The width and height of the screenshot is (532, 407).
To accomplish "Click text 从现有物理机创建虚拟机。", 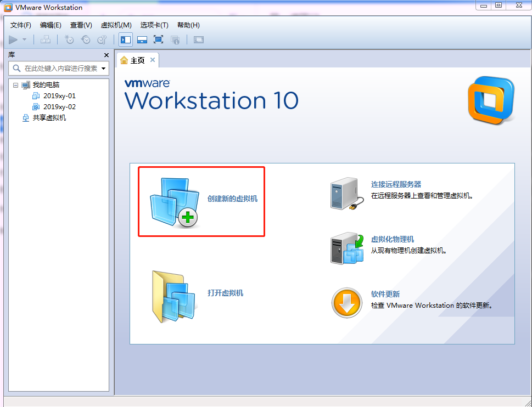I will 409,251.
